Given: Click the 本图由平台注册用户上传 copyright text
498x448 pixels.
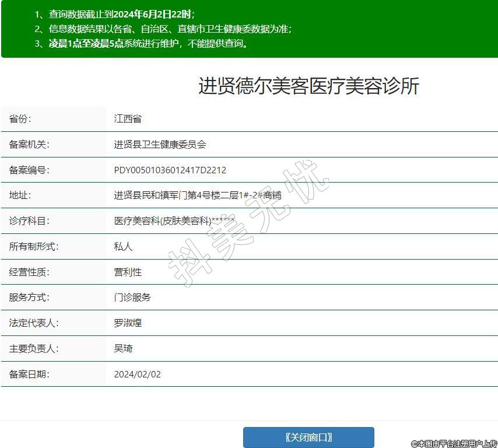Looking at the screenshot, I should click(454, 444).
